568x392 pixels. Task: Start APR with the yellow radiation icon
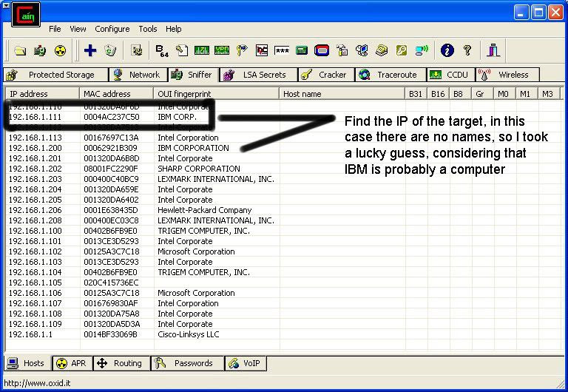click(x=60, y=50)
